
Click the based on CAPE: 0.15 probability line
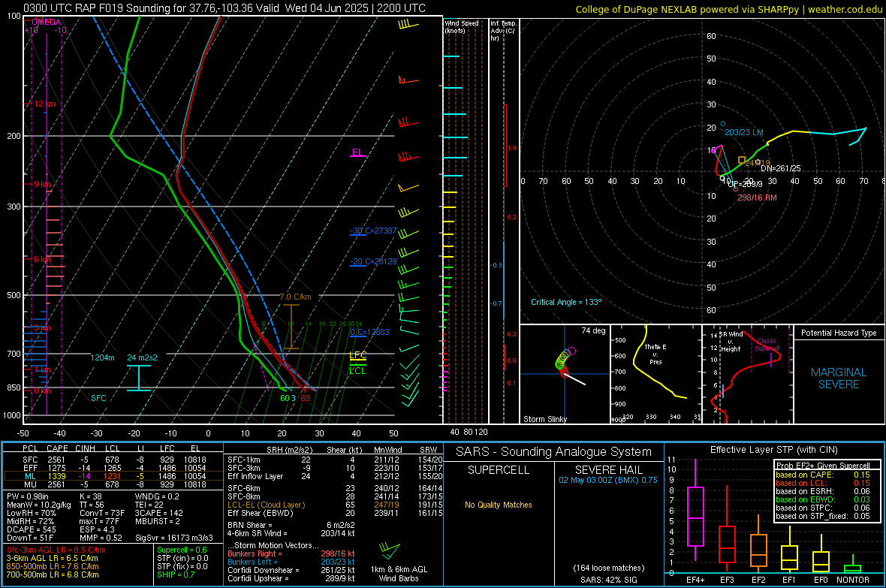coord(823,475)
